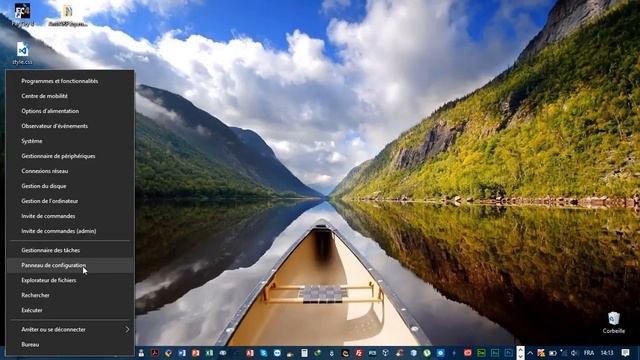Viewport: 640px width, 360px height.
Task: Click taskbar toolbar scroll down arrow
Action: 520,356
